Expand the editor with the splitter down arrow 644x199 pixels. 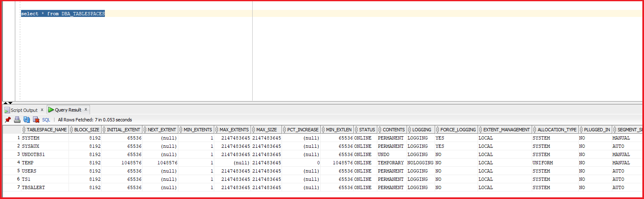click(x=10, y=103)
